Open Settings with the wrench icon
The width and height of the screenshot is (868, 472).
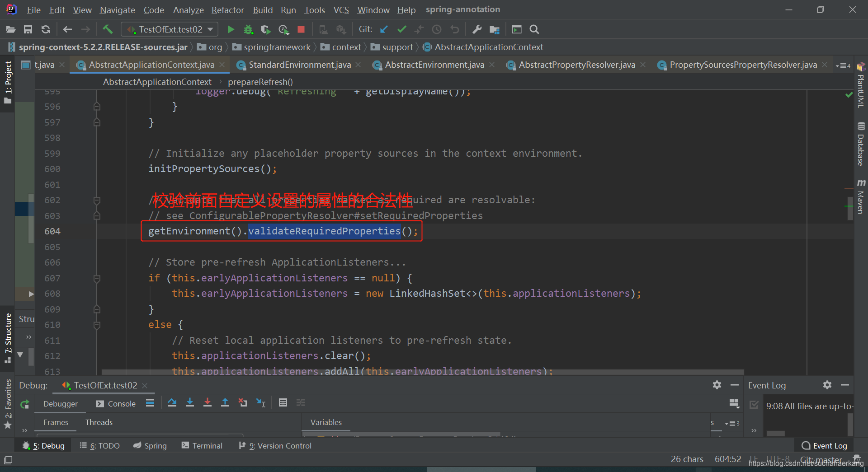[477, 29]
